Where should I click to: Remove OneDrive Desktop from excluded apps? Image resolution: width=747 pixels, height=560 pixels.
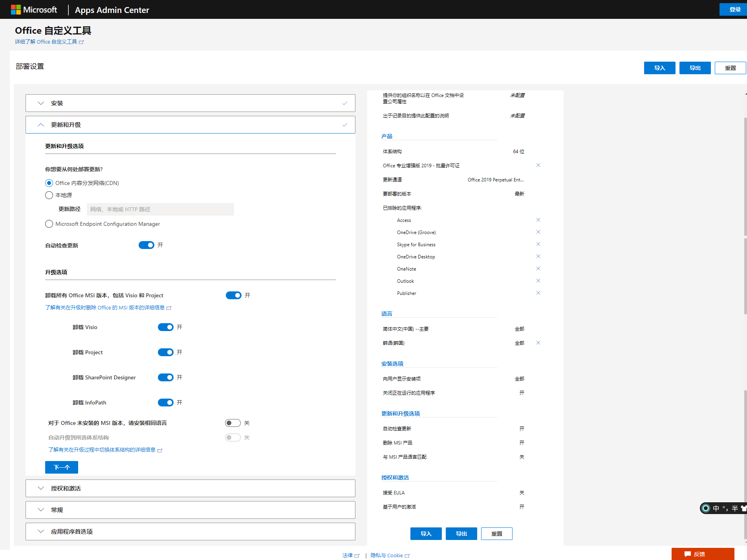[538, 256]
